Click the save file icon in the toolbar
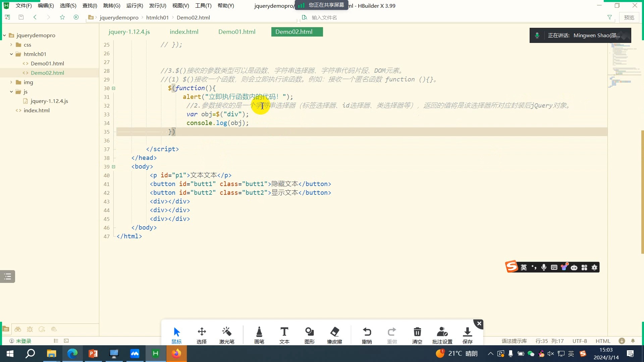 click(21, 17)
